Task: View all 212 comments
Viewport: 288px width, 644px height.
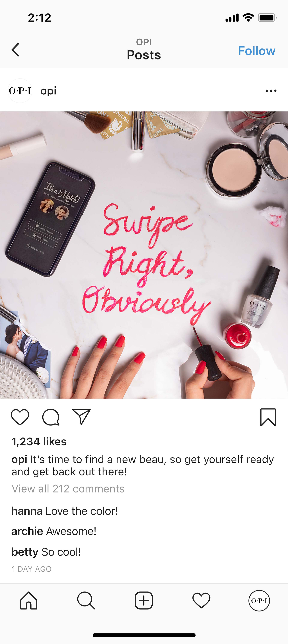Action: [68, 489]
